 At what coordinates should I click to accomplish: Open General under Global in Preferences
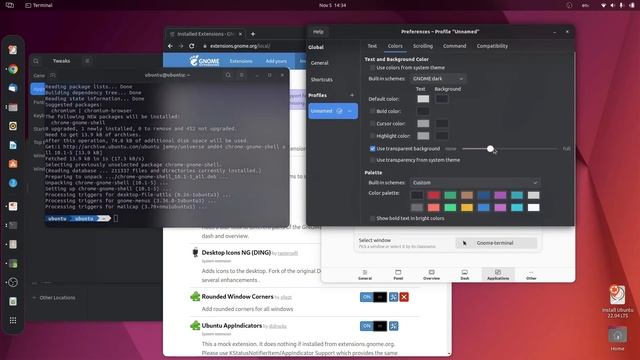[x=320, y=63]
